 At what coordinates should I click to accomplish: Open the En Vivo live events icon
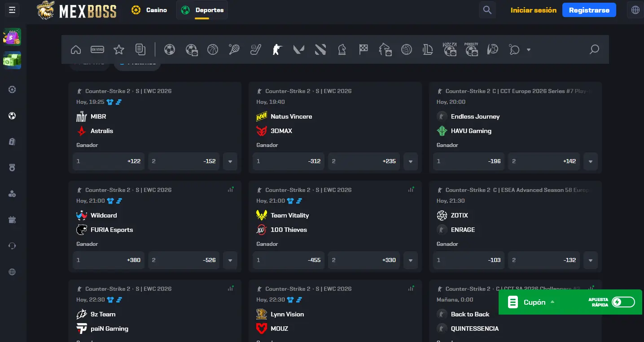(97, 49)
